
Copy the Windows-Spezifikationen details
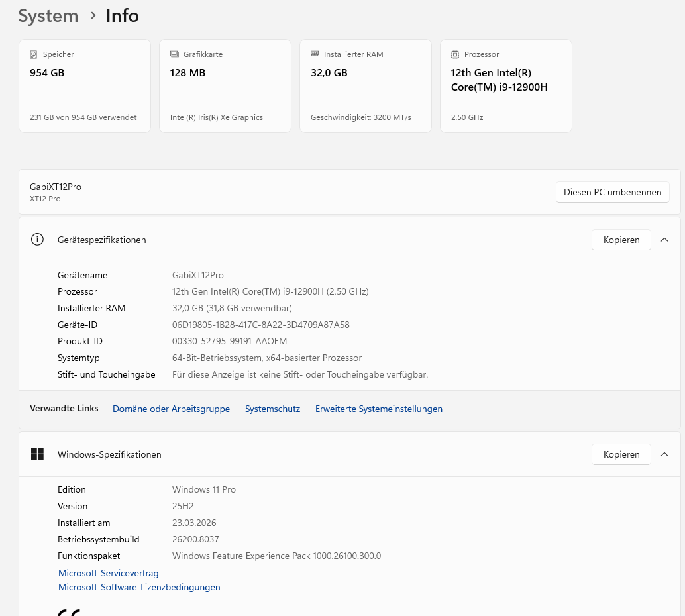[621, 454]
